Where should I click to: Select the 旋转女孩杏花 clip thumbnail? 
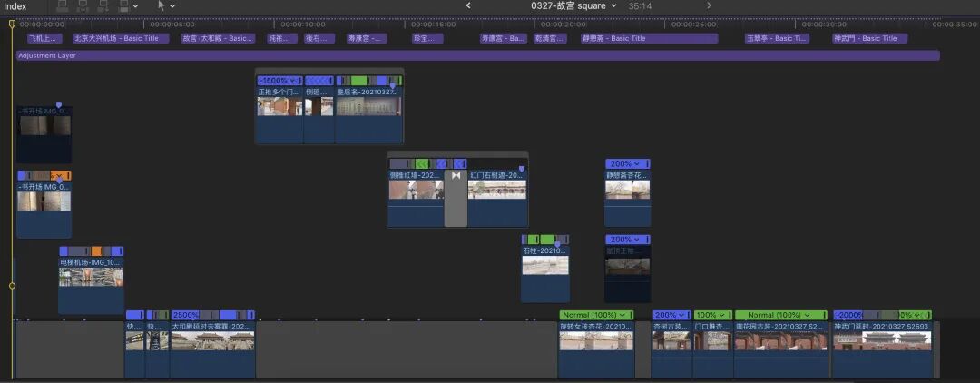(596, 340)
